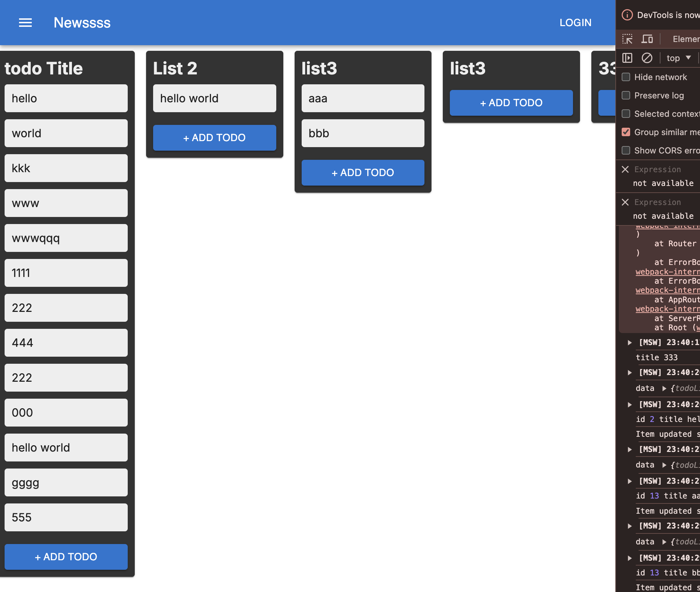Click ADD TODO under List 2
The image size is (700, 592).
pyautogui.click(x=215, y=138)
